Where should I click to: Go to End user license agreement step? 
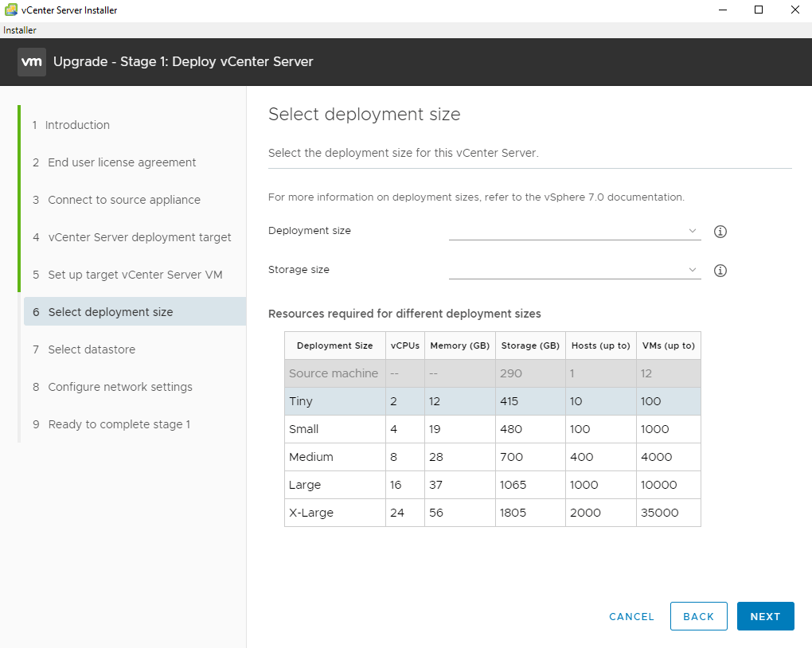pos(122,162)
